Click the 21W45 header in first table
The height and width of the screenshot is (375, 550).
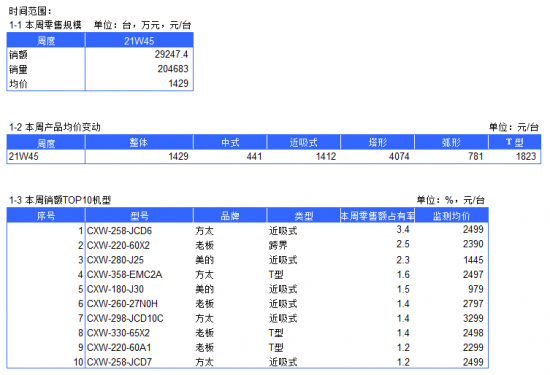(x=139, y=41)
